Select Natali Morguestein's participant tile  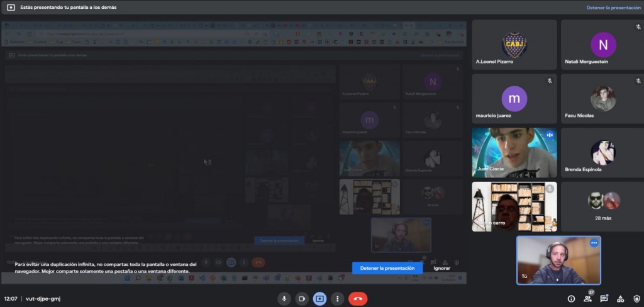tap(603, 45)
